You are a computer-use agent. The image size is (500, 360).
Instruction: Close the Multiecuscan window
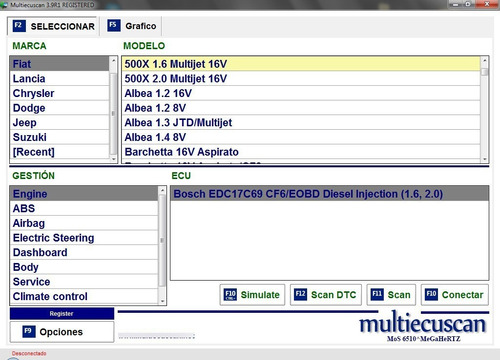(487, 4)
